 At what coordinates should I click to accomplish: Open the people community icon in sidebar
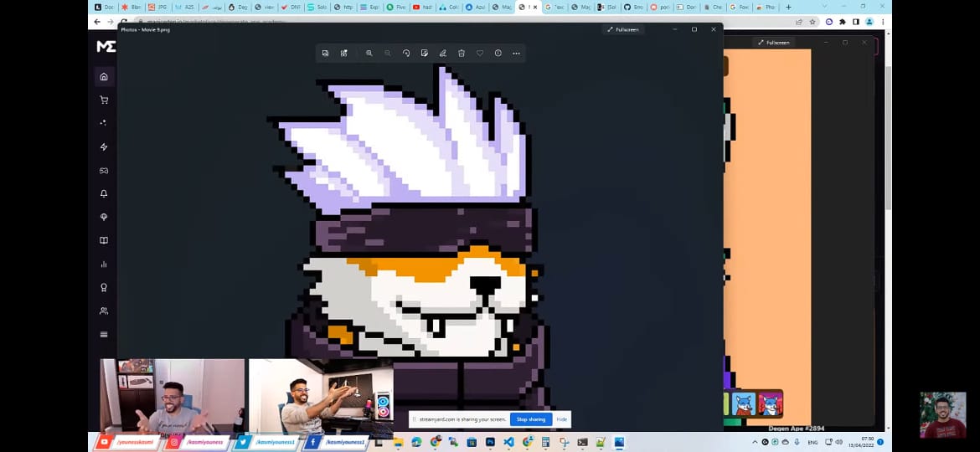pos(104,311)
